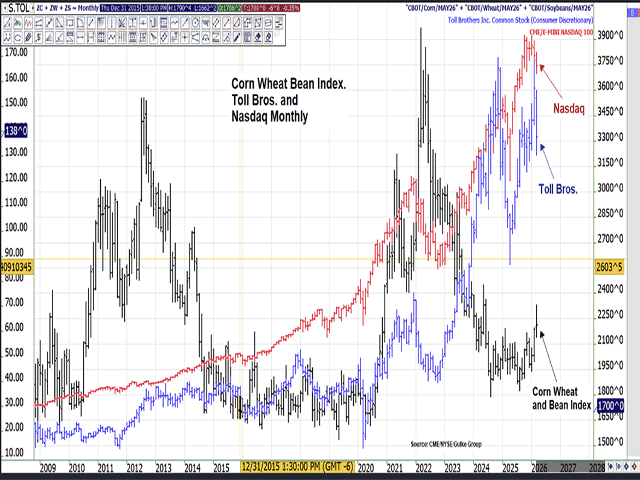The image size is (640, 480).
Task: Click the yellow 2603^5 price marker on right axis
Action: pyautogui.click(x=609, y=267)
